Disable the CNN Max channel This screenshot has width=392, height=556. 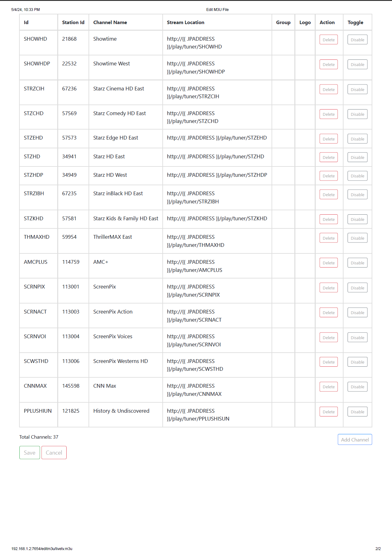[357, 387]
